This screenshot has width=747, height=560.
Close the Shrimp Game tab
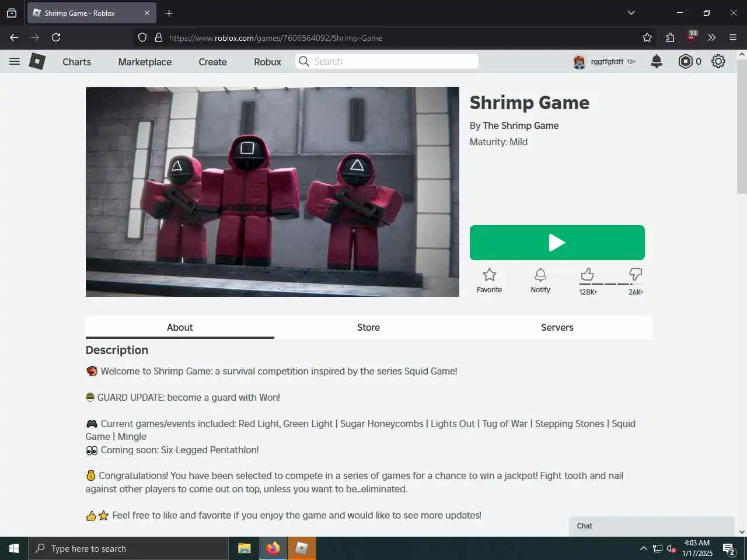coord(147,13)
